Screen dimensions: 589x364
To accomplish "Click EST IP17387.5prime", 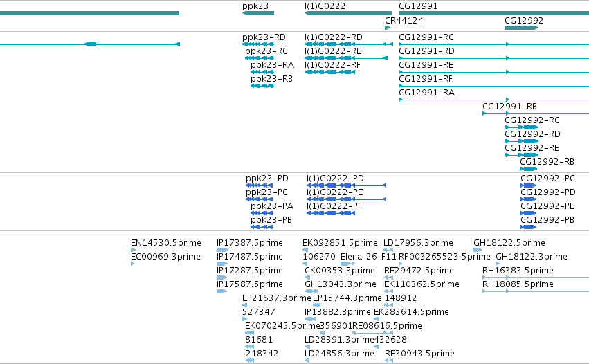I will point(222,250).
